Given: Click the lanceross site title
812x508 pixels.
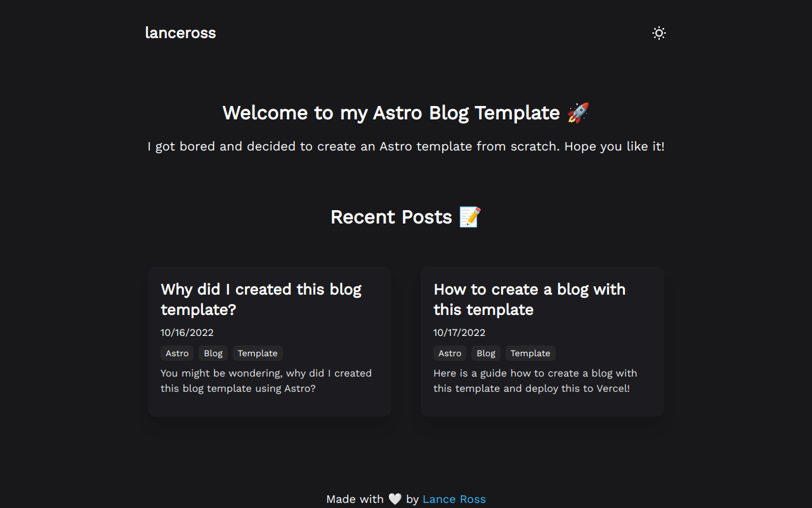Looking at the screenshot, I should tap(180, 32).
